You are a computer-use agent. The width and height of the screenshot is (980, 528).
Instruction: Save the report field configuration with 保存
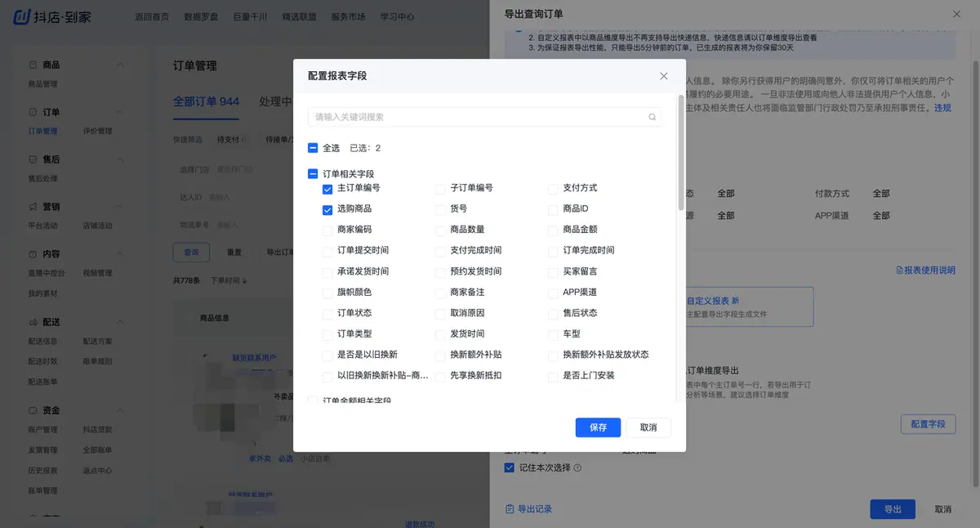[598, 427]
